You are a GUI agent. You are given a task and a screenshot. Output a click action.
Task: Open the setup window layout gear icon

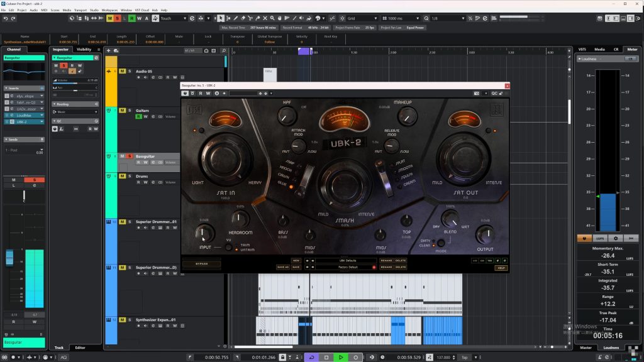tap(638, 18)
